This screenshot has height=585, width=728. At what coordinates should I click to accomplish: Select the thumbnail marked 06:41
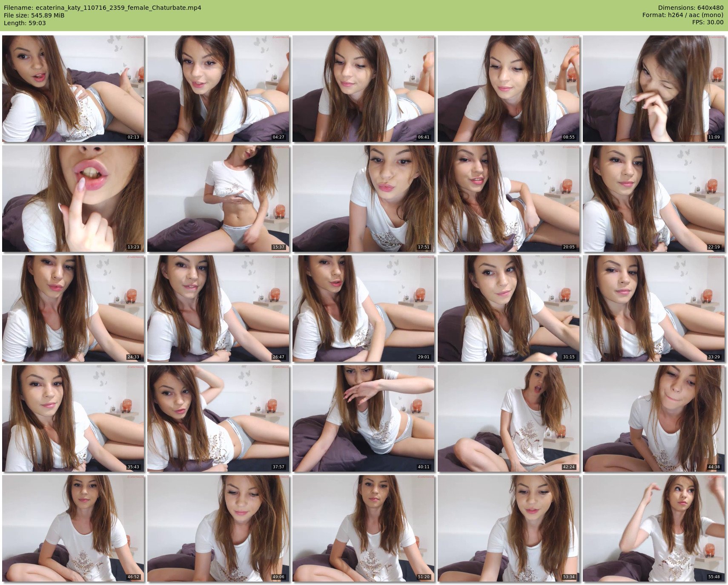[x=364, y=89]
